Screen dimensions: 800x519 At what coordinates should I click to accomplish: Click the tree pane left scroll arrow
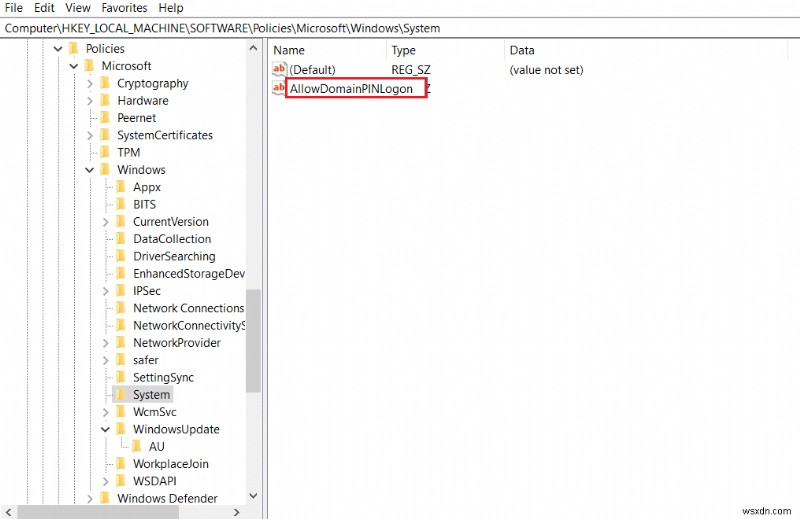coord(9,512)
